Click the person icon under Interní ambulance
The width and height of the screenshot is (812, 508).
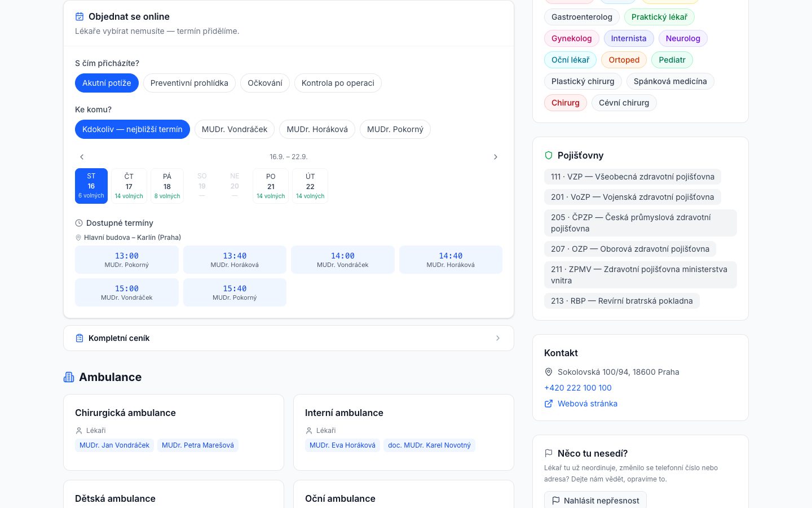coord(309,431)
